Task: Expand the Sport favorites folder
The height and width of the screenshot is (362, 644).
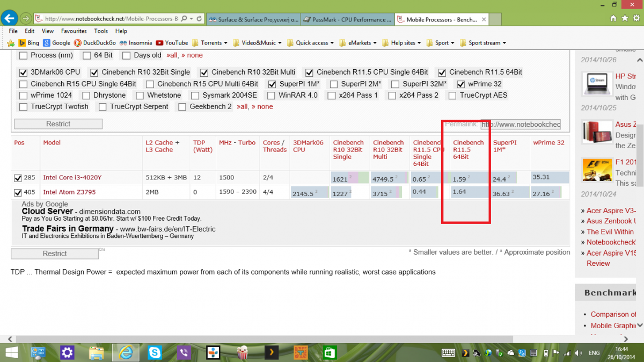Action: (x=441, y=43)
